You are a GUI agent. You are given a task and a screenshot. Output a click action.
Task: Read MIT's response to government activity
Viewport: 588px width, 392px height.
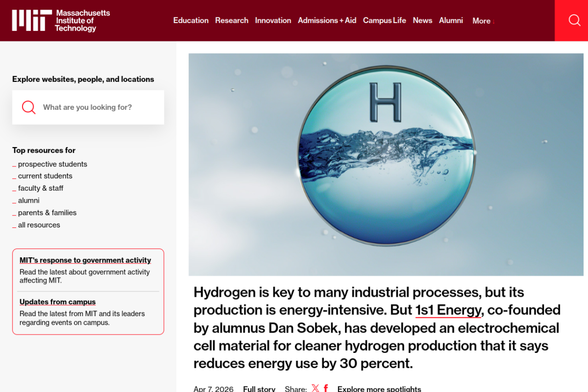85,260
